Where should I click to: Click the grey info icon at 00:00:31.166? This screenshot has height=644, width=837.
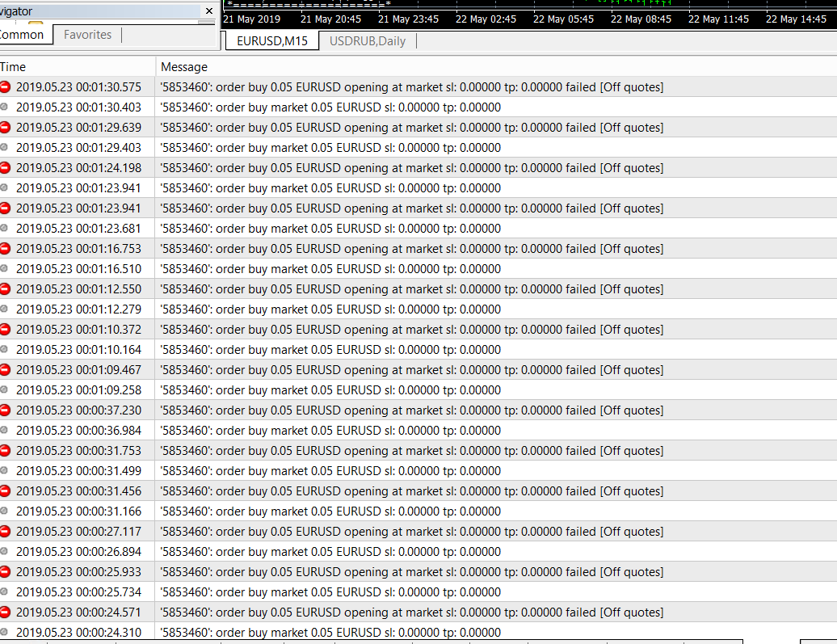[x=4, y=511]
